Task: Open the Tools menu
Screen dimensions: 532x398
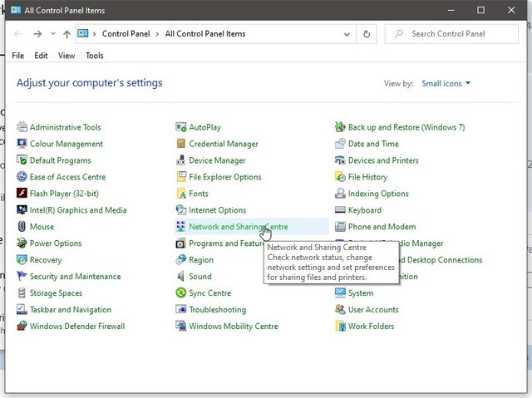Action: tap(94, 56)
